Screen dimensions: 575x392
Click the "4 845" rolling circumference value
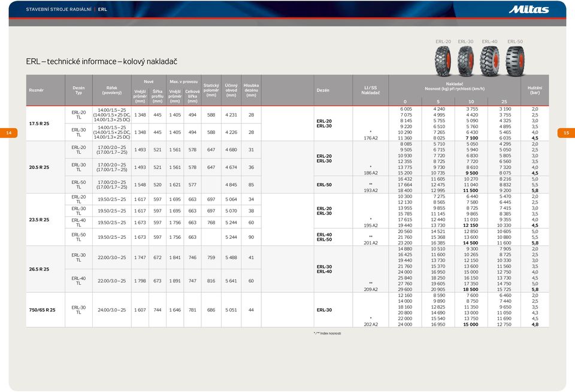coord(231,185)
